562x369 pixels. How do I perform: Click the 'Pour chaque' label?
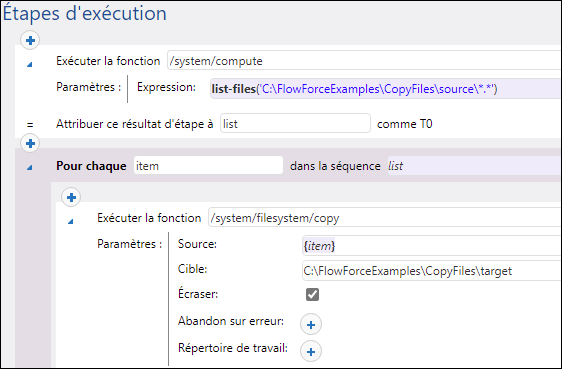(91, 166)
